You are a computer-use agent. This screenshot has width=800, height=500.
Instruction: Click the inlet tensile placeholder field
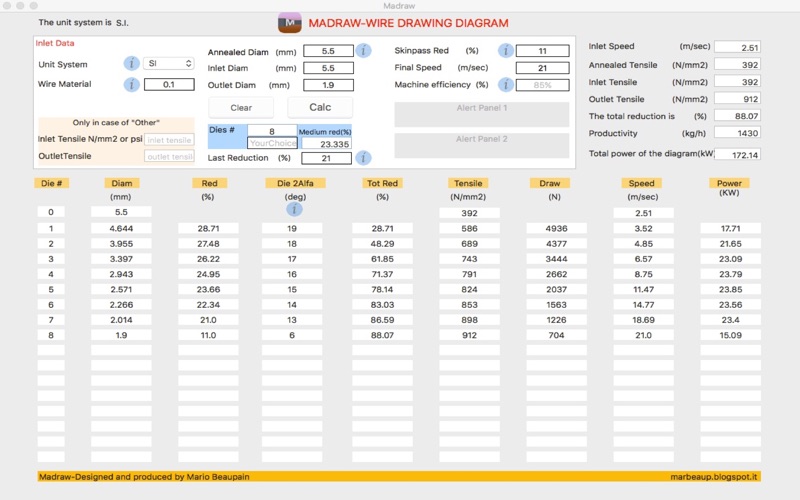(169, 140)
